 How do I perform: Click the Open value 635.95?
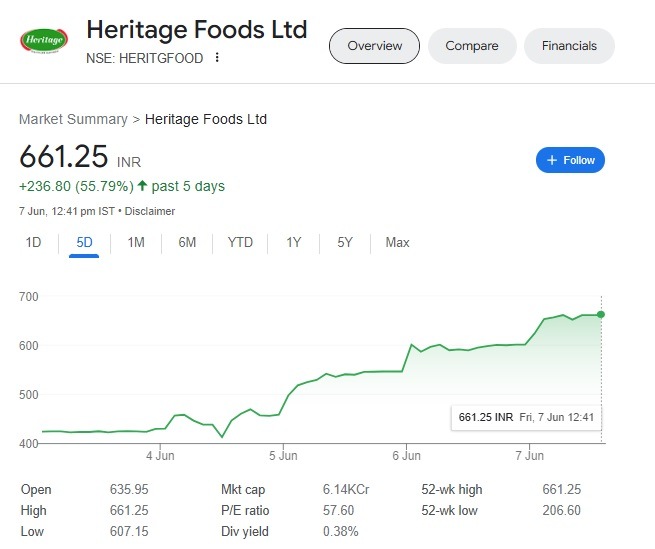tap(129, 489)
